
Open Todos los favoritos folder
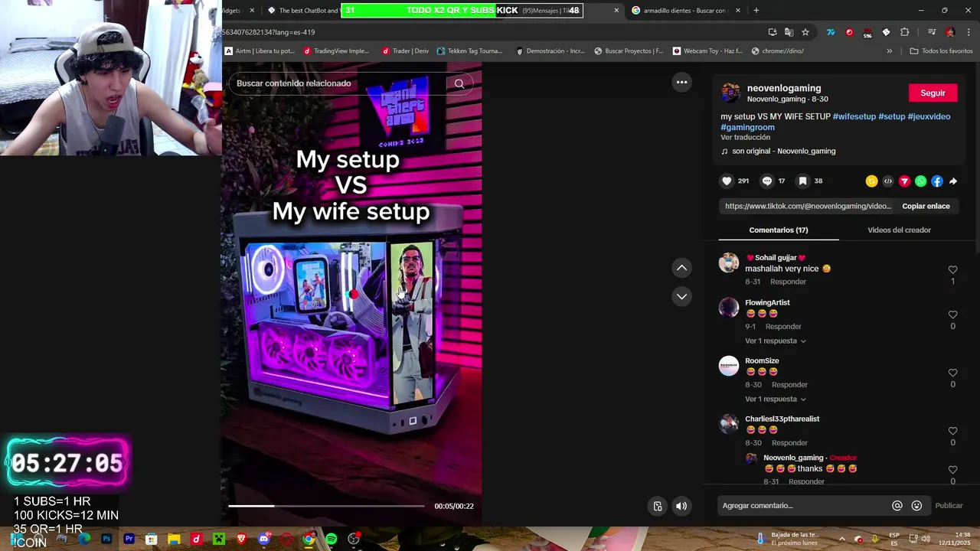(941, 51)
